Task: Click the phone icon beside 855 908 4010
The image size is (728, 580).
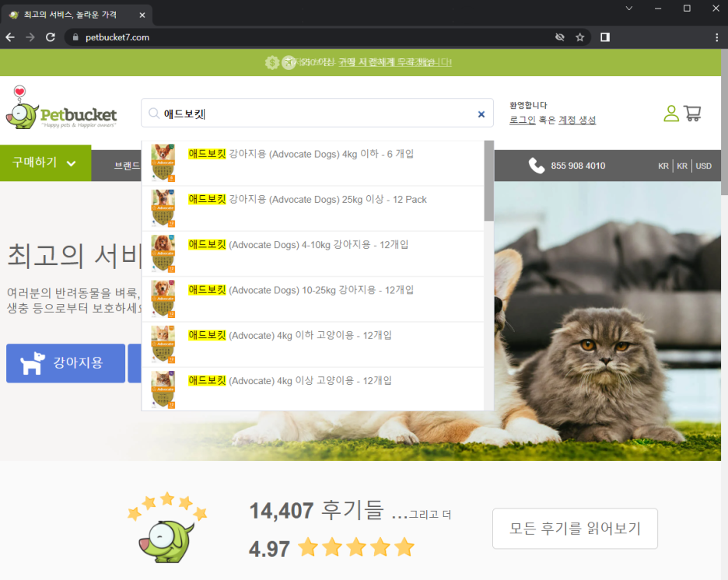Action: tap(536, 166)
